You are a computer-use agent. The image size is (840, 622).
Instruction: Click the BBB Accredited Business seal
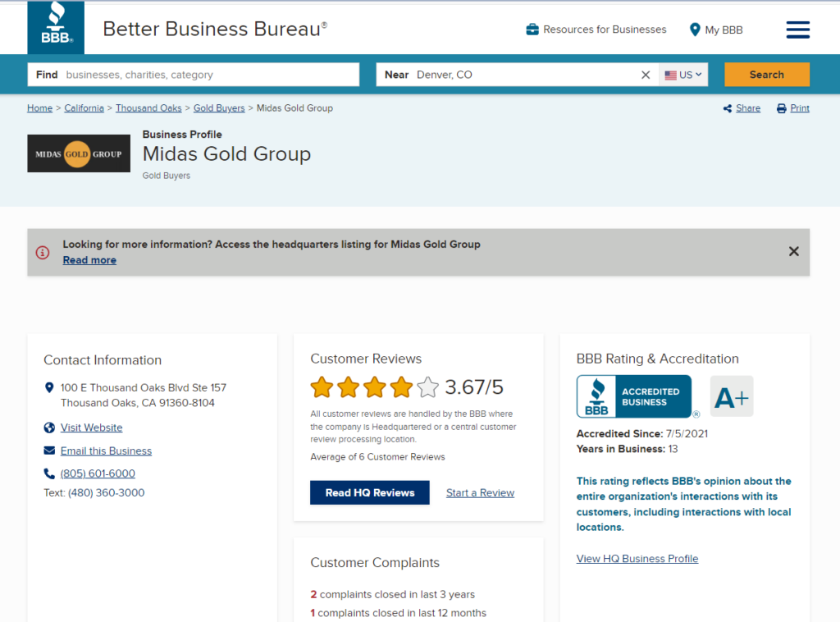tap(634, 397)
